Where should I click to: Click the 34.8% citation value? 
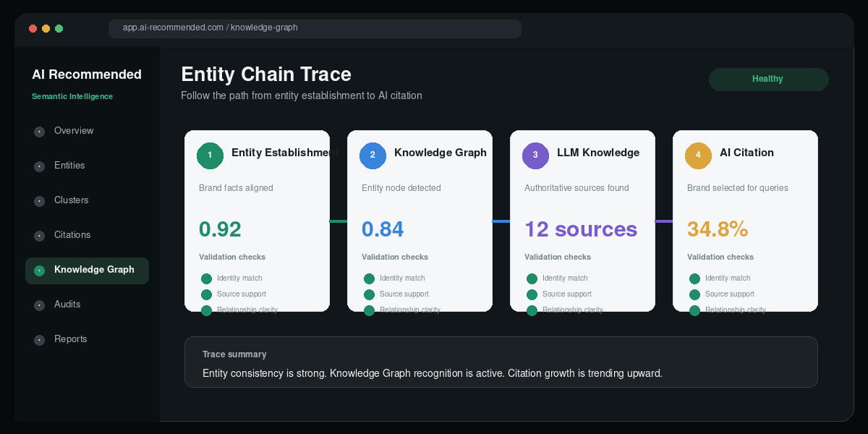point(718,229)
